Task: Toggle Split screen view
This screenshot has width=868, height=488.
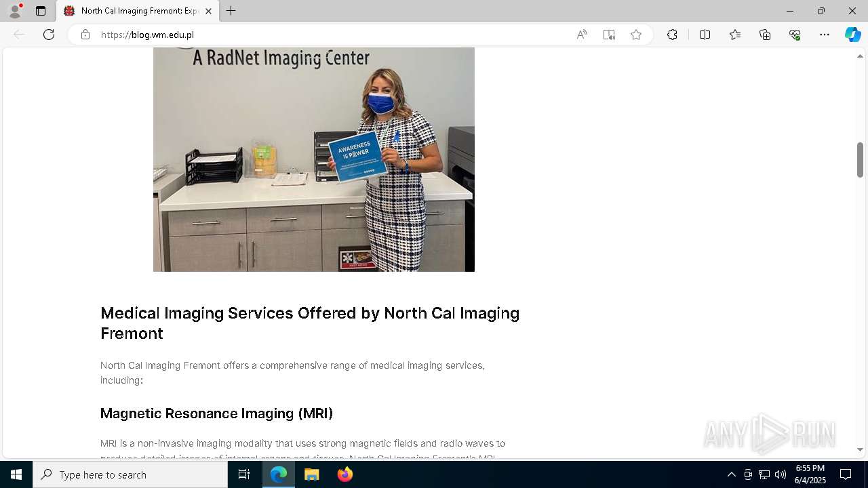Action: point(705,35)
